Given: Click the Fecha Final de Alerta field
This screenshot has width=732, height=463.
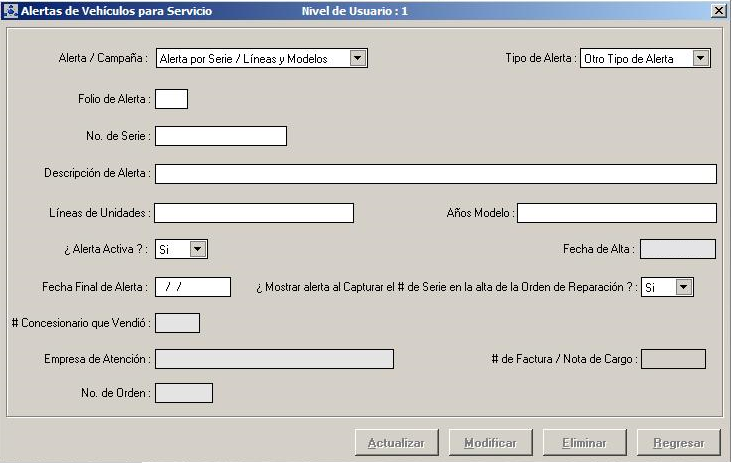Looking at the screenshot, I should pos(193,287).
